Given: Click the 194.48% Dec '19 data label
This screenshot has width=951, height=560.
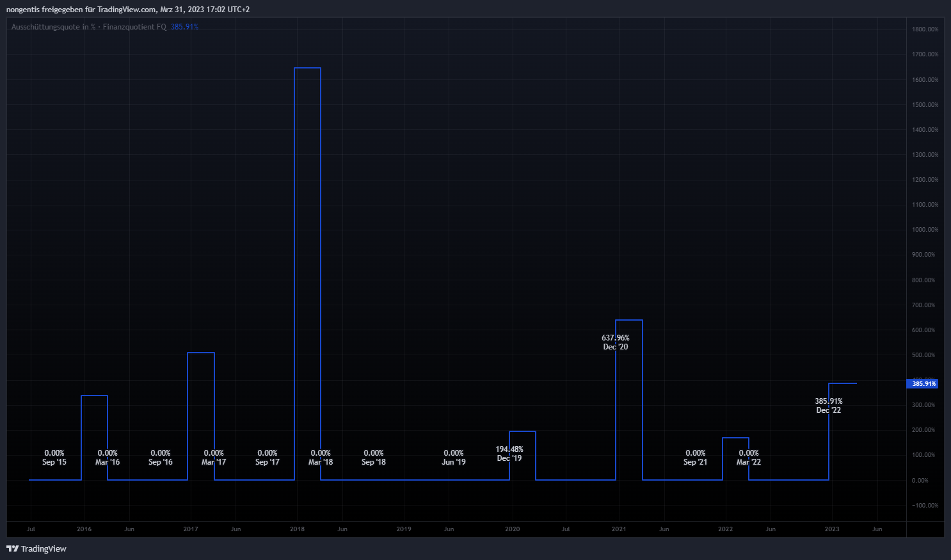Looking at the screenshot, I should [509, 454].
